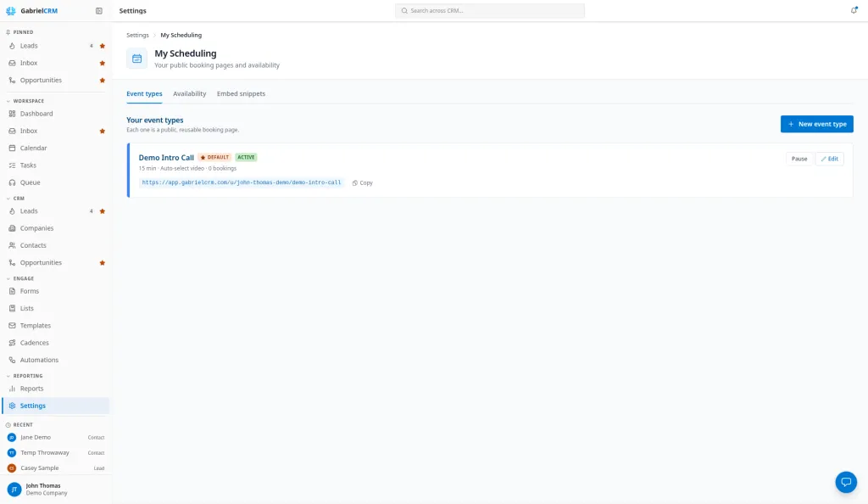
Task: Click the Tasks checklist icon
Action: pyautogui.click(x=12, y=165)
